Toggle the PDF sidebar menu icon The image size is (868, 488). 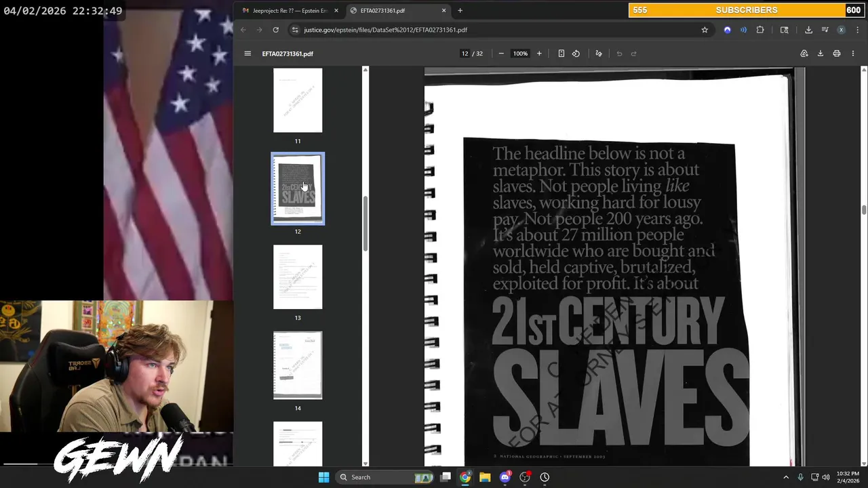click(248, 54)
